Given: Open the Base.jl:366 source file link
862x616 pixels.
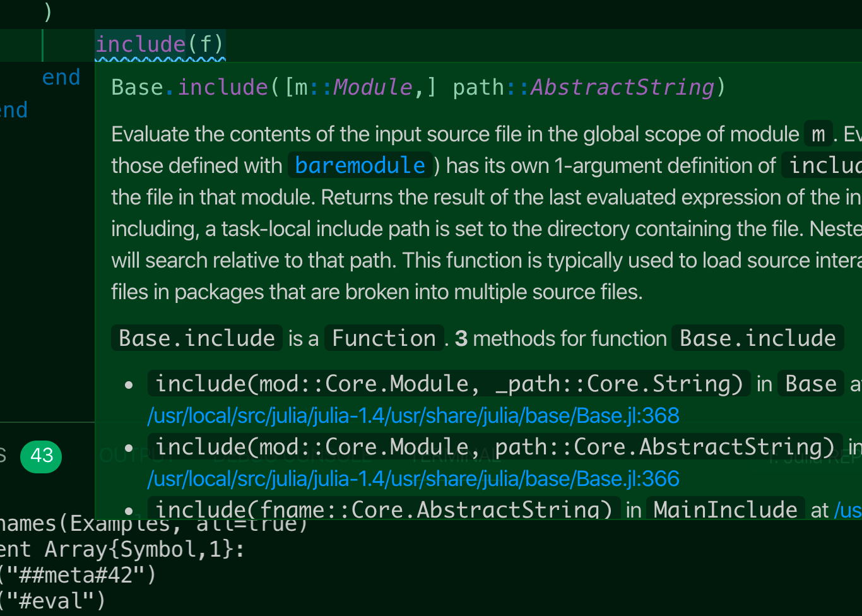Looking at the screenshot, I should [413, 478].
